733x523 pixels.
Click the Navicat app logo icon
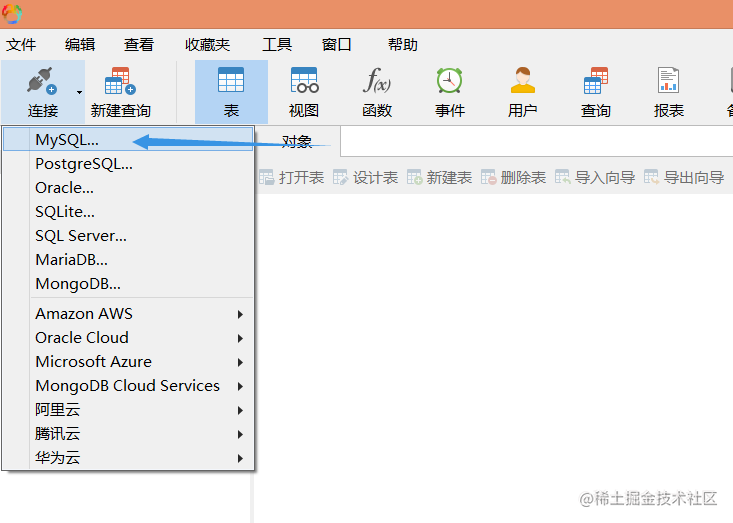tap(12, 14)
